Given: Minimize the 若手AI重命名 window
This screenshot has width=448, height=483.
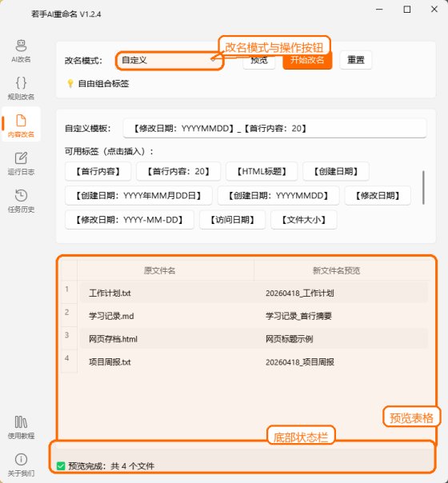Looking at the screenshot, I should tap(379, 10).
